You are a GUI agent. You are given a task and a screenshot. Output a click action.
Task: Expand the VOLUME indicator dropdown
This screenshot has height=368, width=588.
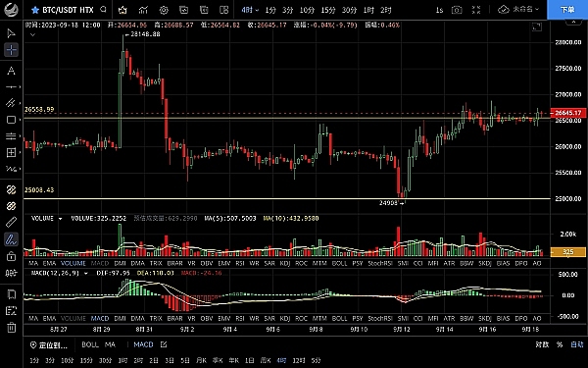click(60, 218)
